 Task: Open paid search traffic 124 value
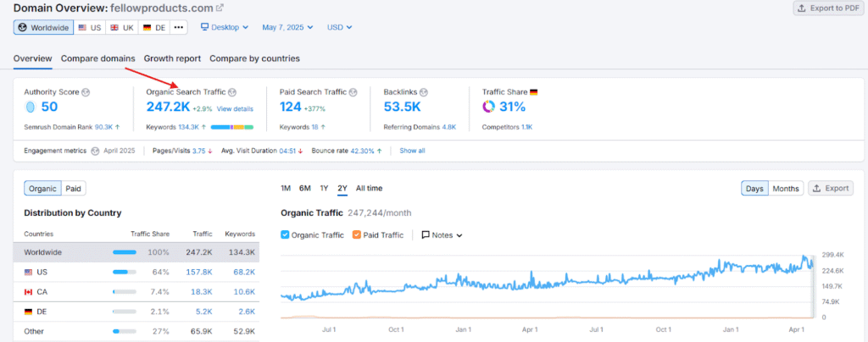click(291, 108)
